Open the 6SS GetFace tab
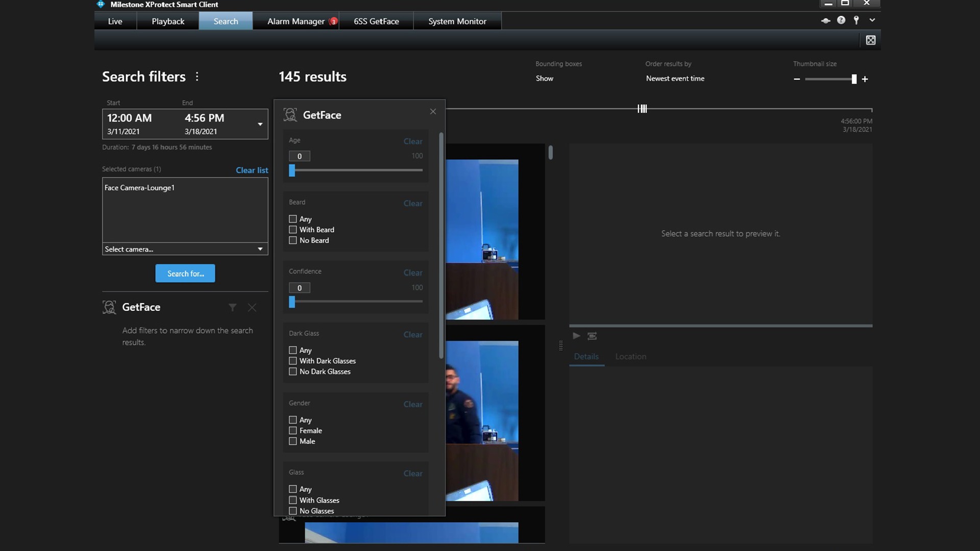The image size is (980, 551). [376, 21]
